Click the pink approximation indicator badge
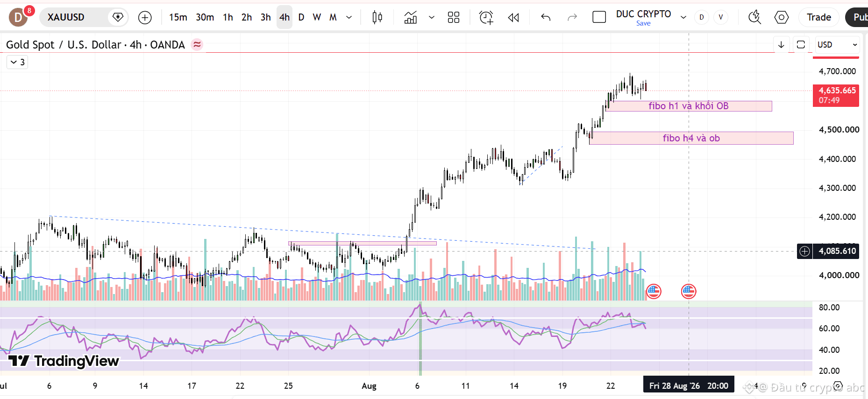 click(x=197, y=45)
